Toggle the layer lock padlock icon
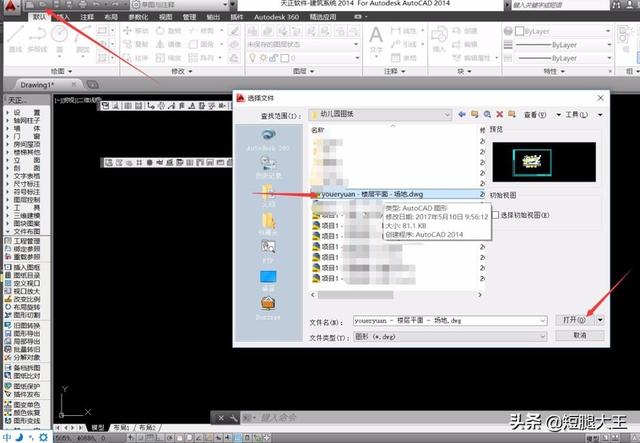 click(273, 58)
